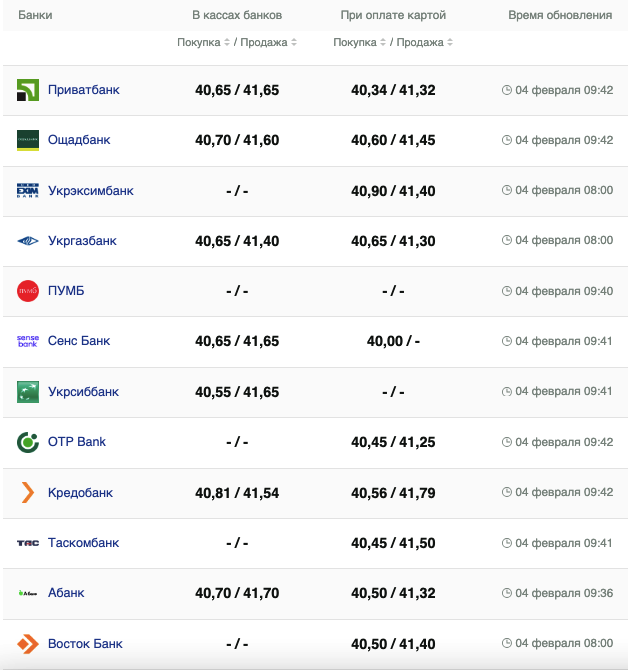Click the Приватбанк logo icon
The width and height of the screenshot is (628, 670).
point(28,90)
